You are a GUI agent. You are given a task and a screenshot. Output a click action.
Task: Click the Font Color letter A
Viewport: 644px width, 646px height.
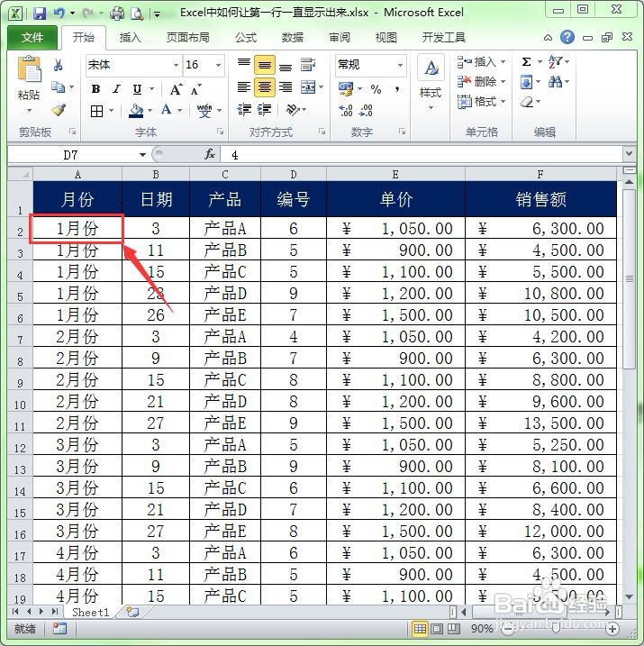tap(167, 110)
